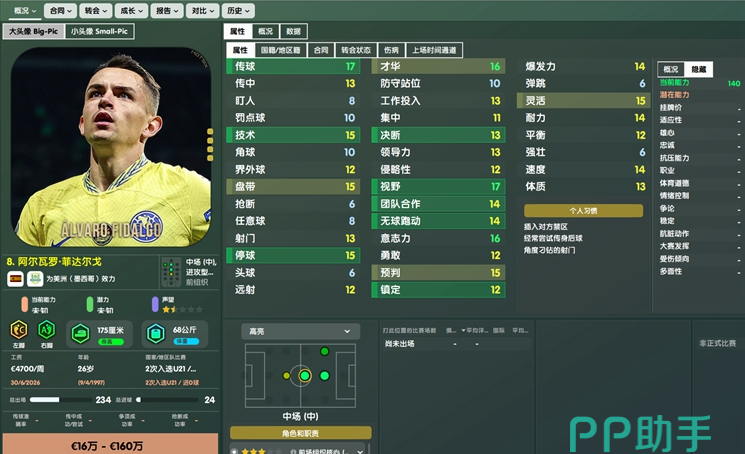This screenshot has width=745, height=454.
Task: Switch to the 转会状态 sub-tab
Action: [x=356, y=50]
